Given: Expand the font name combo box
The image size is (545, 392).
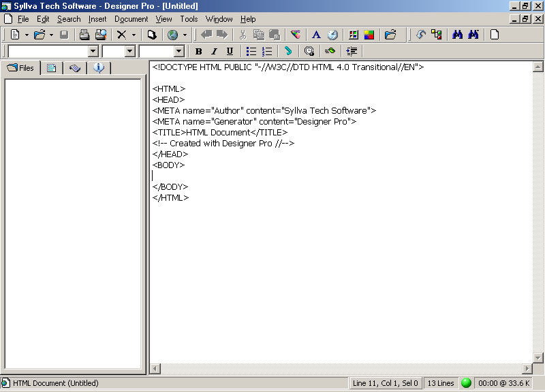Looking at the screenshot, I should 93,51.
